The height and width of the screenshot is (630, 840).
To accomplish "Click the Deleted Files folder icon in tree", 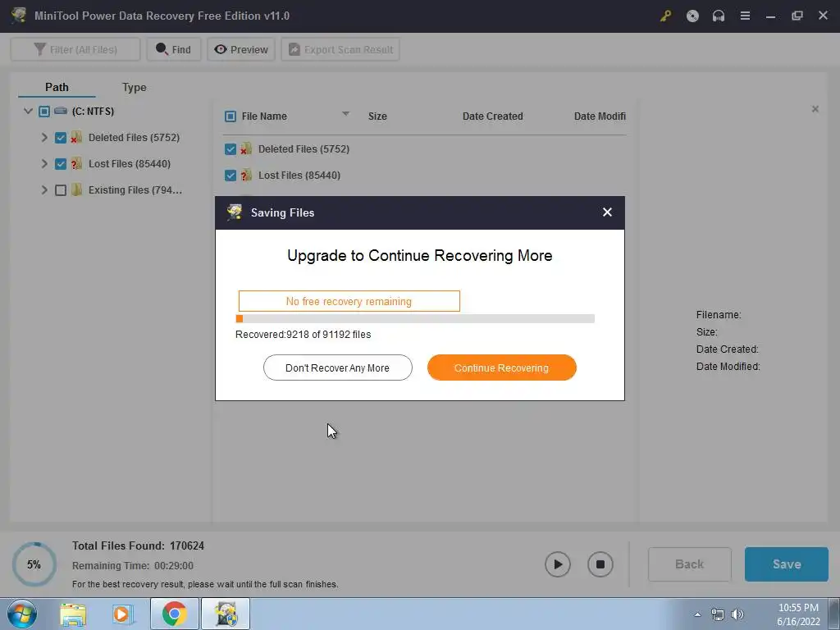I will (76, 138).
